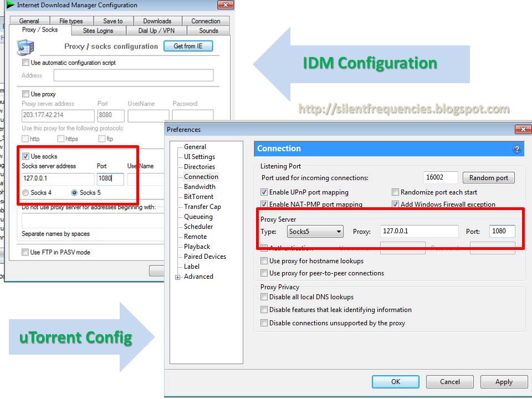This screenshot has width=532, height=399.
Task: Select Label in Preferences tree
Action: click(192, 267)
